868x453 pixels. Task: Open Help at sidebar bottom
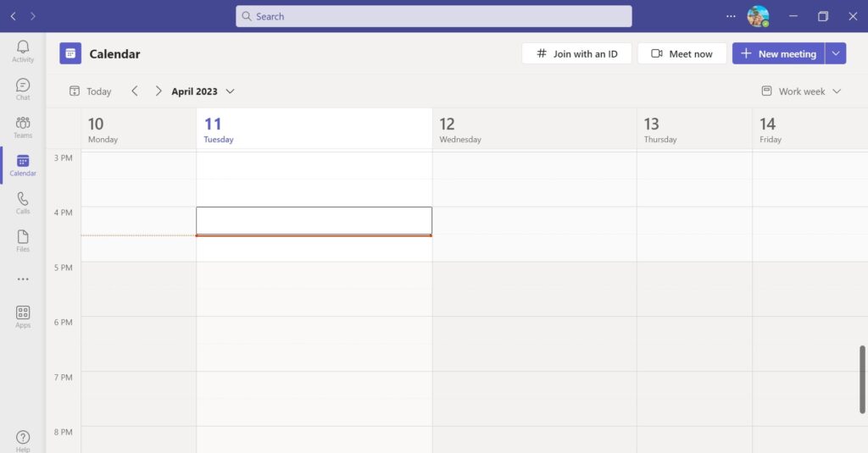tap(23, 440)
